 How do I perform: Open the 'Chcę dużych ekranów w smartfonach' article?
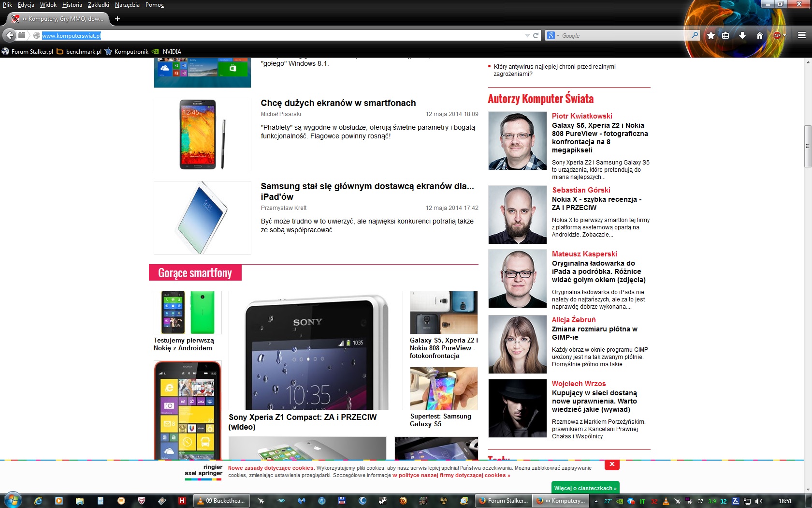338,103
